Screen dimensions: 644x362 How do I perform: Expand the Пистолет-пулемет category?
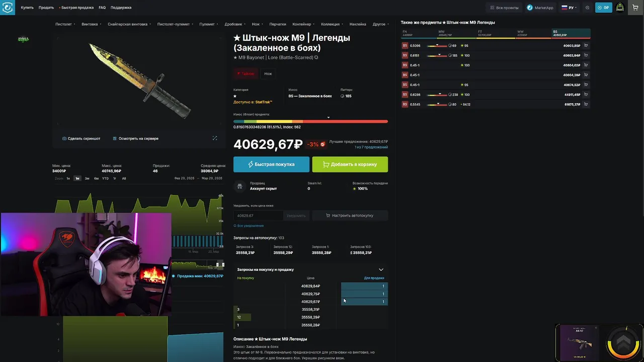coord(175,24)
